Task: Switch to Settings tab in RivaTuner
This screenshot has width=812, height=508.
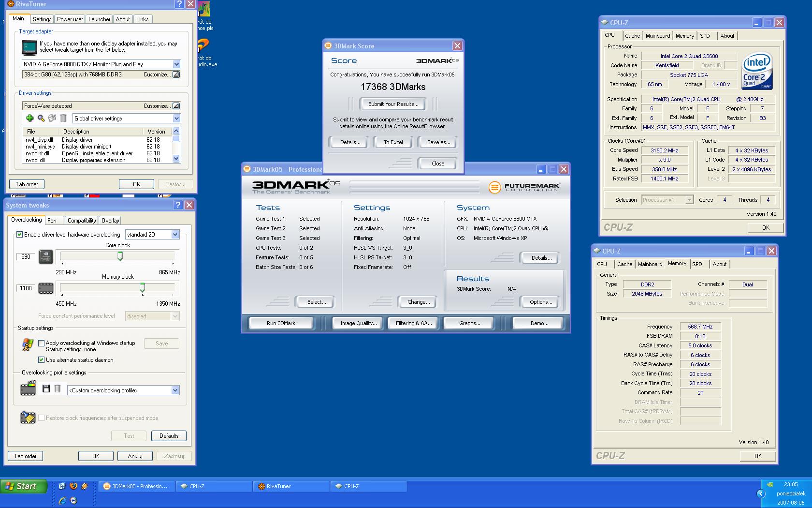Action: (x=42, y=19)
